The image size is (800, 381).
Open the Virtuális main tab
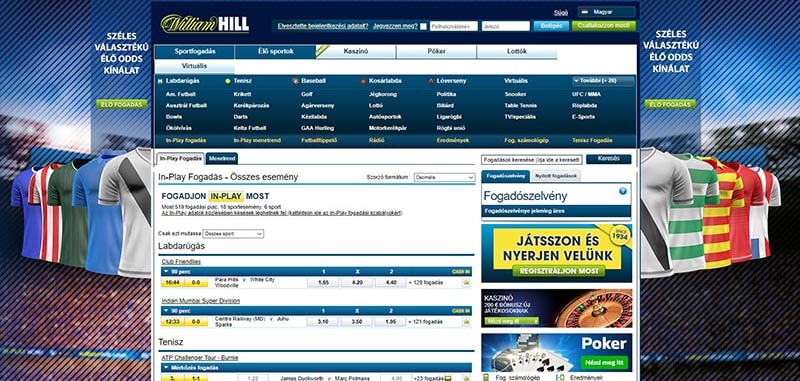coord(195,66)
